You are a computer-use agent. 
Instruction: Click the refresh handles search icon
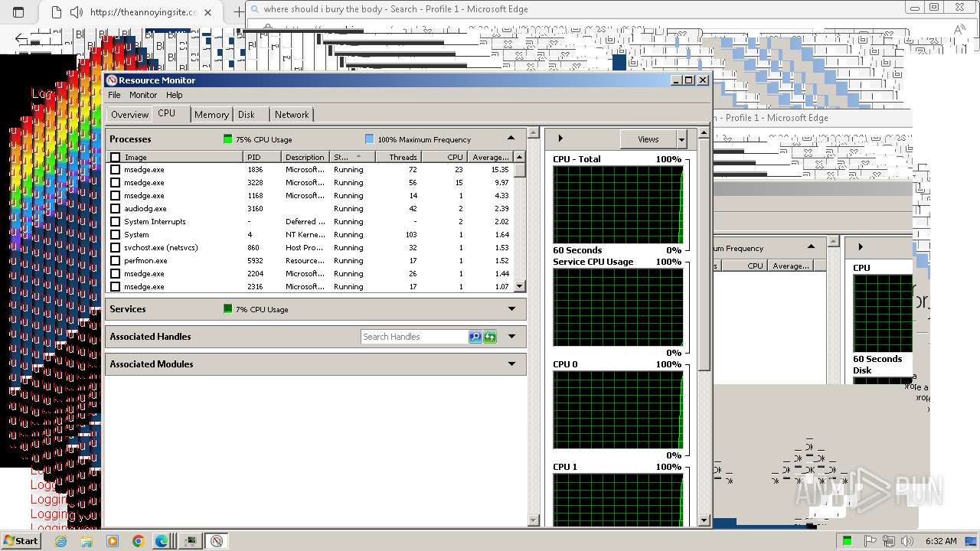[x=490, y=337]
